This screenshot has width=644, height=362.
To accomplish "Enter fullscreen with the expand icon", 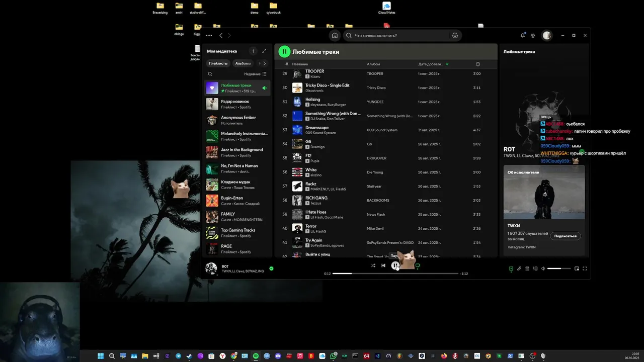I will (x=585, y=268).
